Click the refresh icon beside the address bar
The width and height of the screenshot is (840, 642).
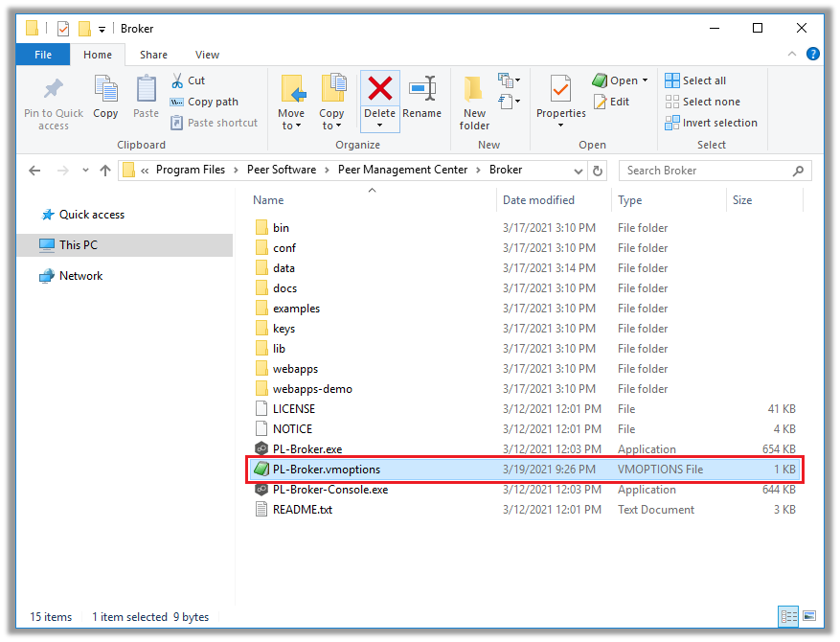click(x=595, y=171)
